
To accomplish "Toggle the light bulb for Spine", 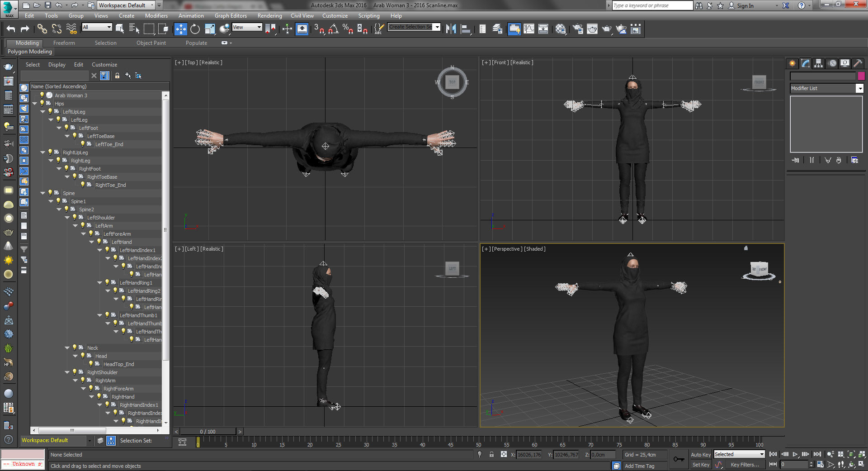I will 50,193.
